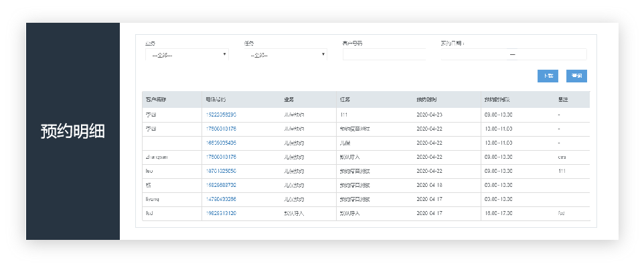Open phone link in row with blank customer name
The height and width of the screenshot is (268, 644).
pyautogui.click(x=221, y=143)
